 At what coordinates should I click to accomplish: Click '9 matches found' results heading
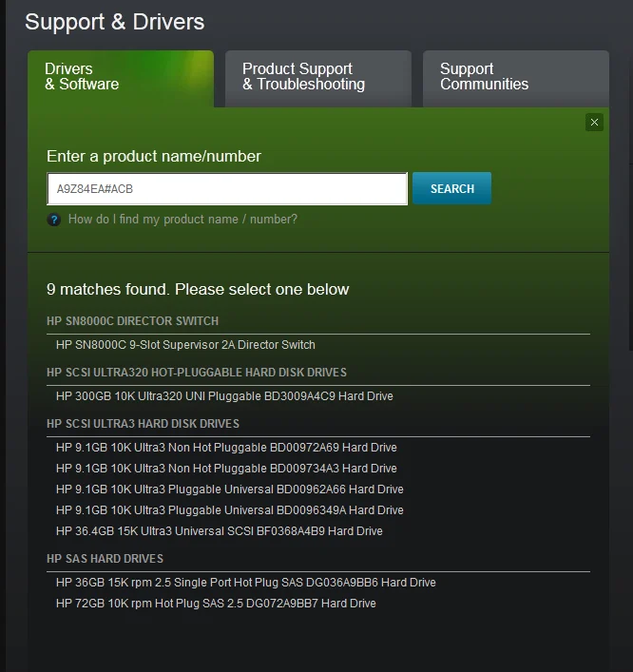(198, 289)
